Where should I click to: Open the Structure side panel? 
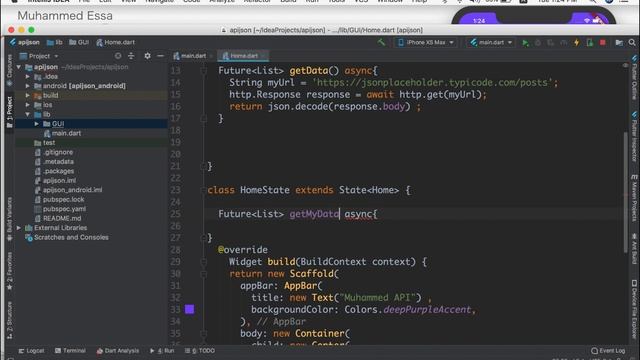coord(9,320)
